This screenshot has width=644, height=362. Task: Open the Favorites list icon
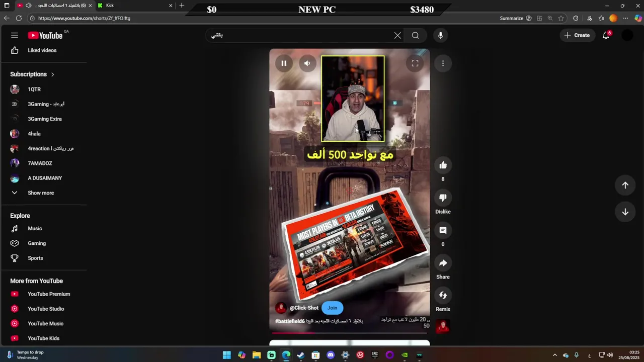tap(601, 18)
